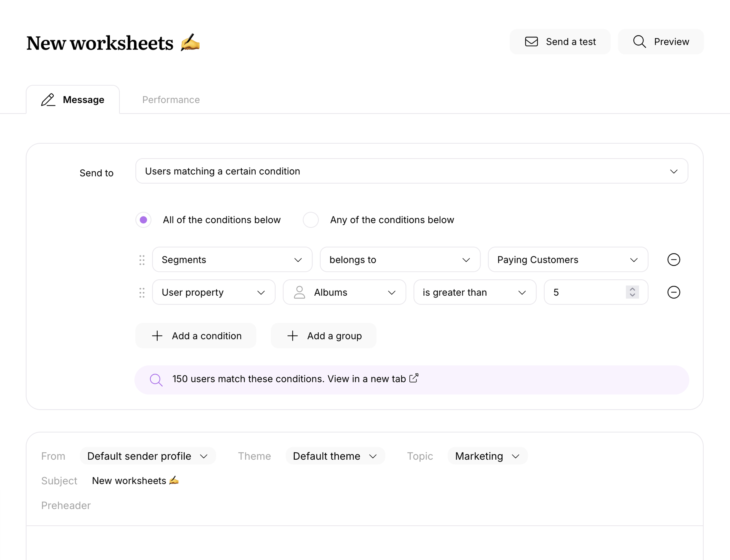Click the envelope icon on Send a test

(x=531, y=41)
